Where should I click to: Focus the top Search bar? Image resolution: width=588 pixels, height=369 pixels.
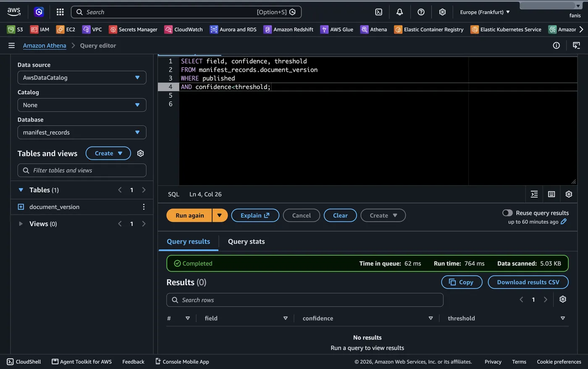pos(186,12)
